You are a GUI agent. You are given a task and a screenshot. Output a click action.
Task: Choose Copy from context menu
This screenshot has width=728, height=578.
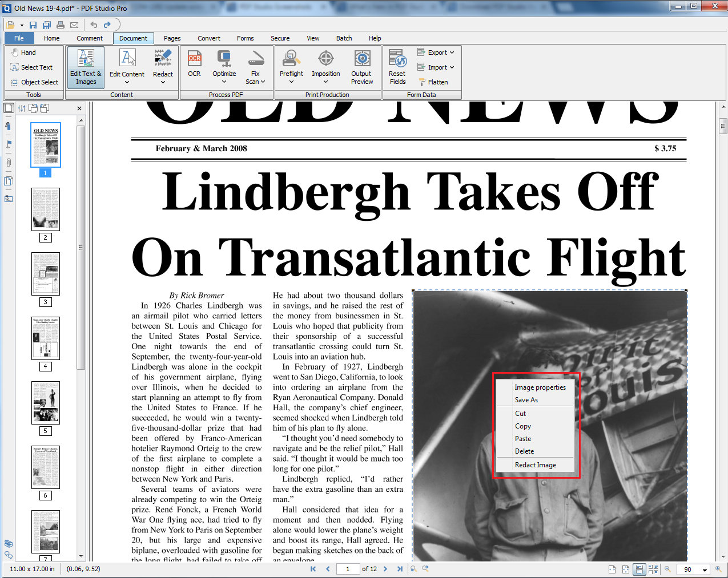(x=535, y=426)
